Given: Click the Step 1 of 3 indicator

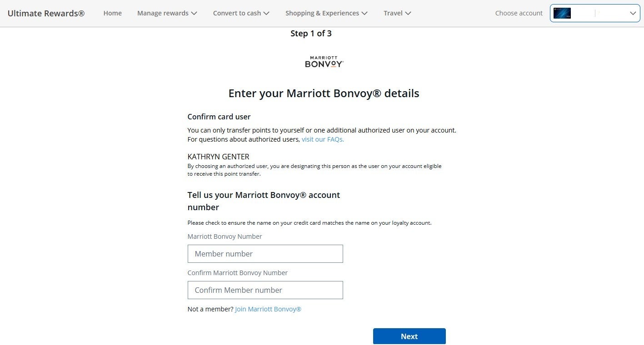Looking at the screenshot, I should tap(311, 33).
